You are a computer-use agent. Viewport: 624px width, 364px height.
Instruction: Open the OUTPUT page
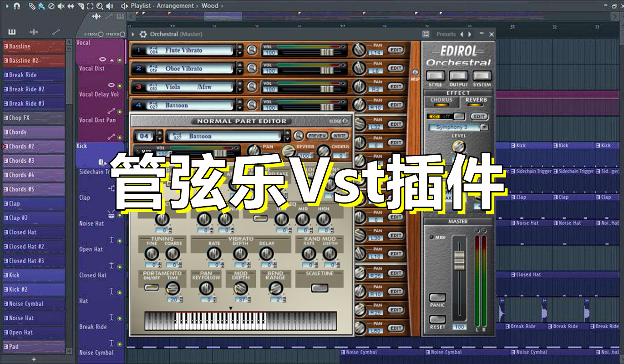[x=458, y=76]
